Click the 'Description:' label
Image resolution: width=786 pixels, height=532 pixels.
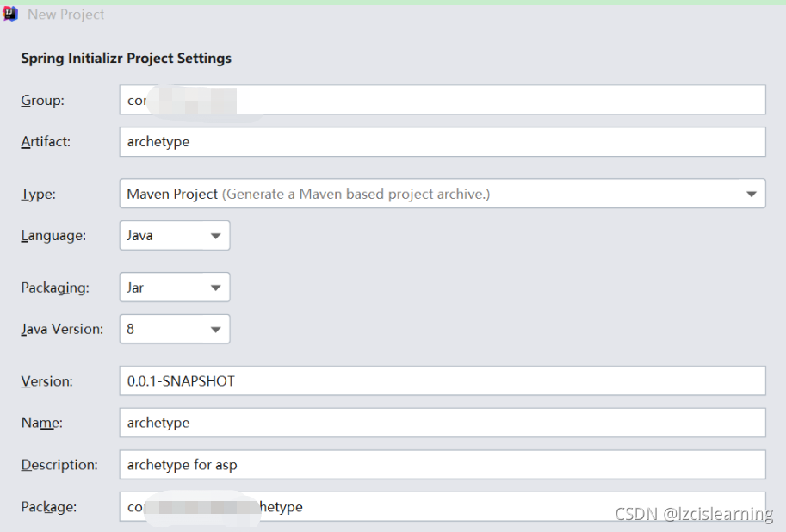59,465
